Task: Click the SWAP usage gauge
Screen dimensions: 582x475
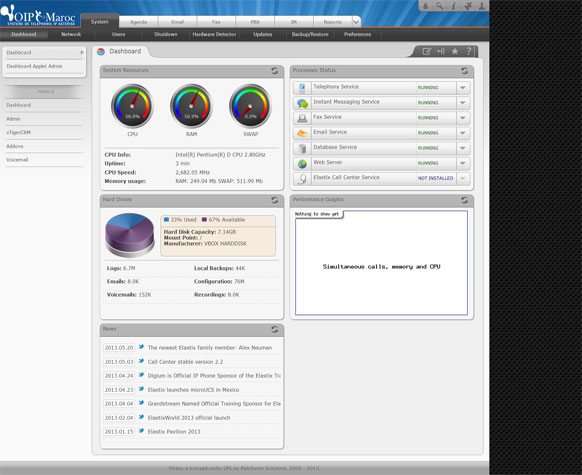Action: [x=250, y=106]
